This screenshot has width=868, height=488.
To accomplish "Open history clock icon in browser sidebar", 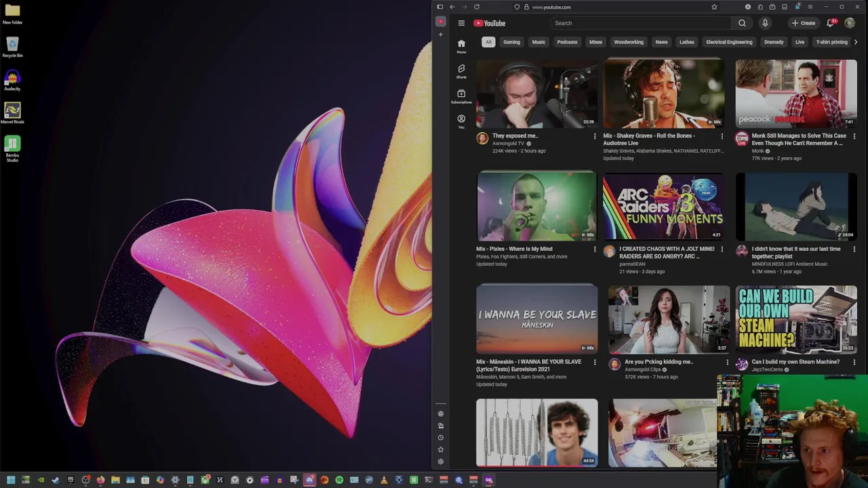I will [441, 437].
